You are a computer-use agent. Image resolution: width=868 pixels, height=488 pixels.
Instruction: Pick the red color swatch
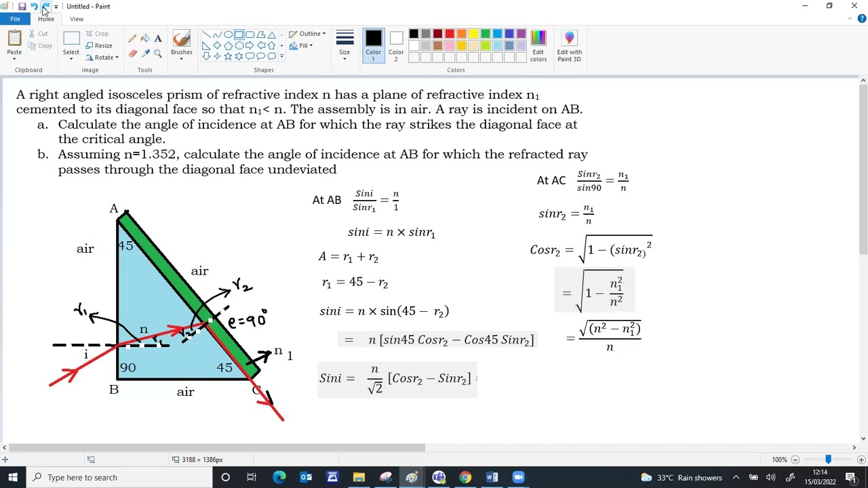coord(450,34)
